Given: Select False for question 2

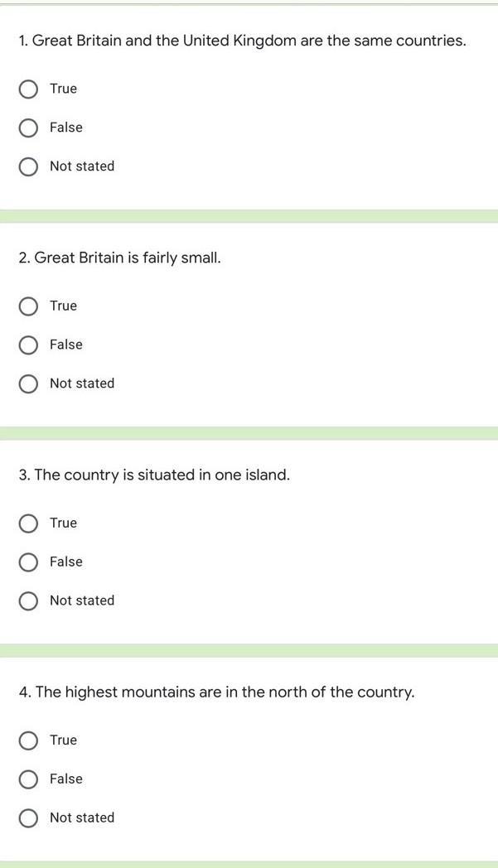Looking at the screenshot, I should click(x=28, y=345).
